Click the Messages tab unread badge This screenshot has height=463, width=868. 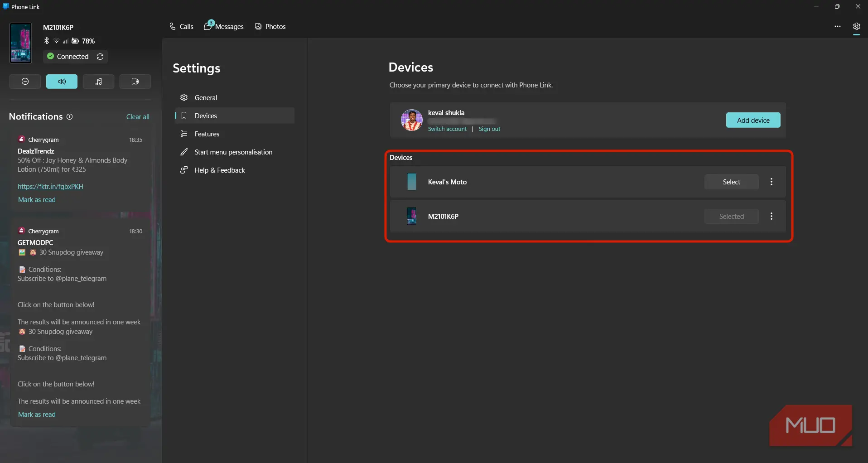point(211,22)
